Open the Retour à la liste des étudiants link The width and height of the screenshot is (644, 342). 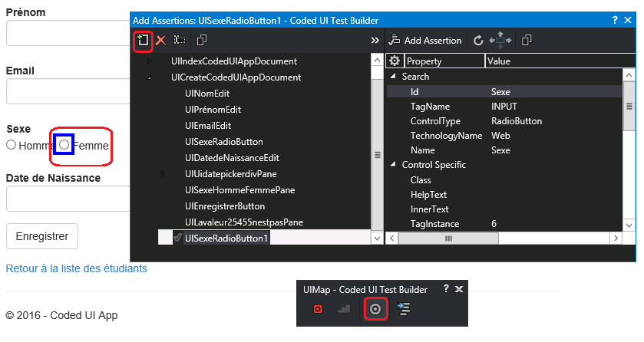(x=76, y=268)
